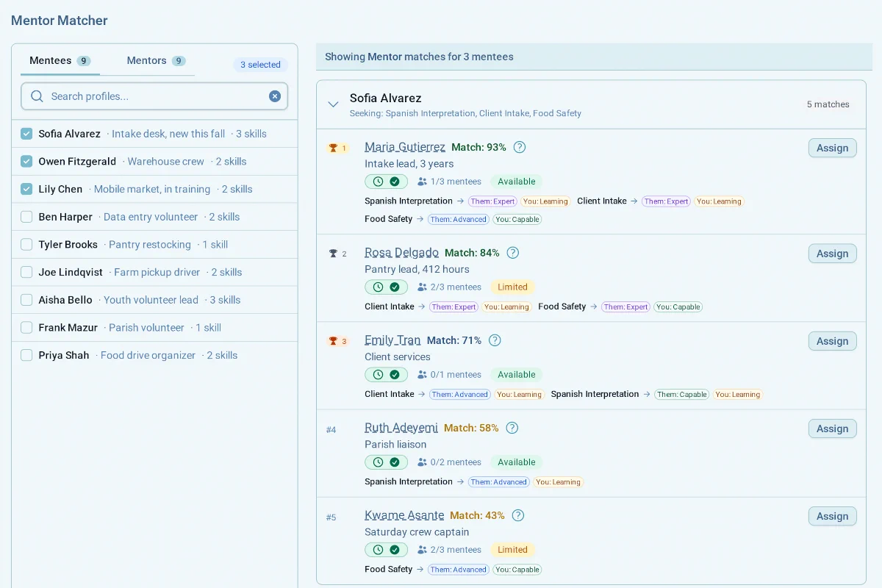Click rank 1 trophy badge for Maria Gutierrez
The width and height of the screenshot is (882, 588).
click(337, 148)
